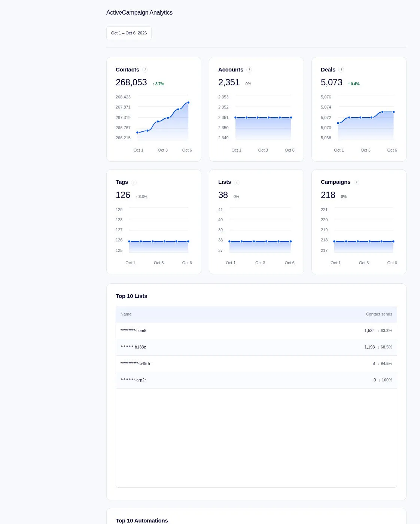Click the Contacts total 268,053
420x524 pixels.
click(131, 82)
